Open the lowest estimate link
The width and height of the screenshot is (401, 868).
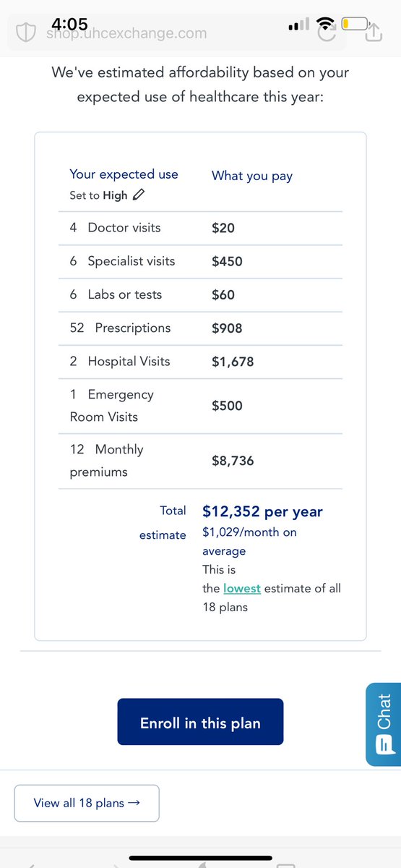tap(242, 588)
